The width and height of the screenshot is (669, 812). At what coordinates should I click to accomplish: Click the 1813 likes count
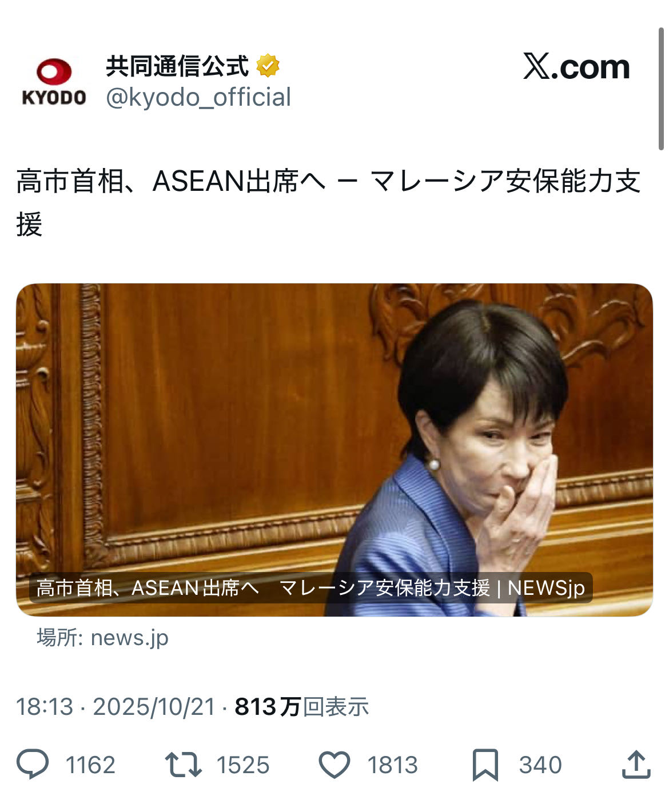[392, 765]
